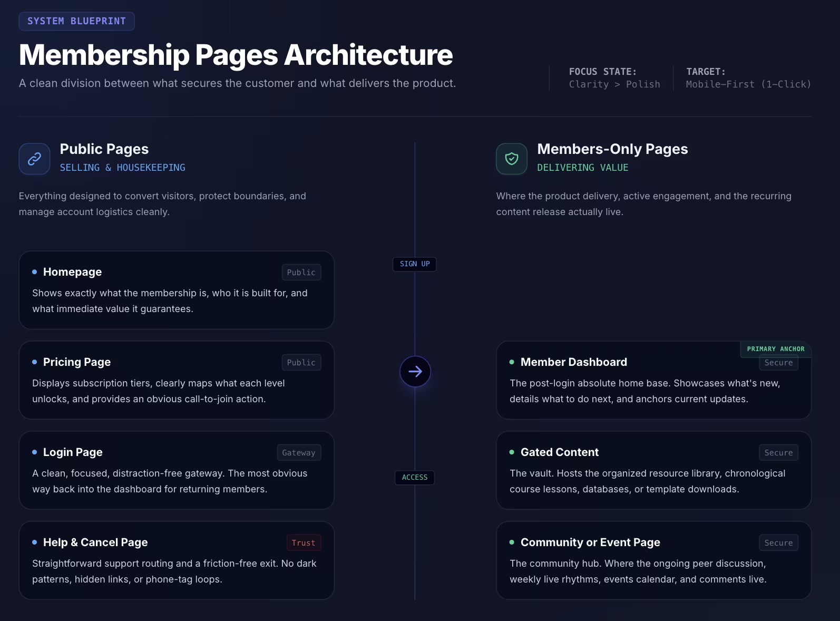Click the Members-Only shield check icon
The width and height of the screenshot is (840, 621).
[x=512, y=159]
